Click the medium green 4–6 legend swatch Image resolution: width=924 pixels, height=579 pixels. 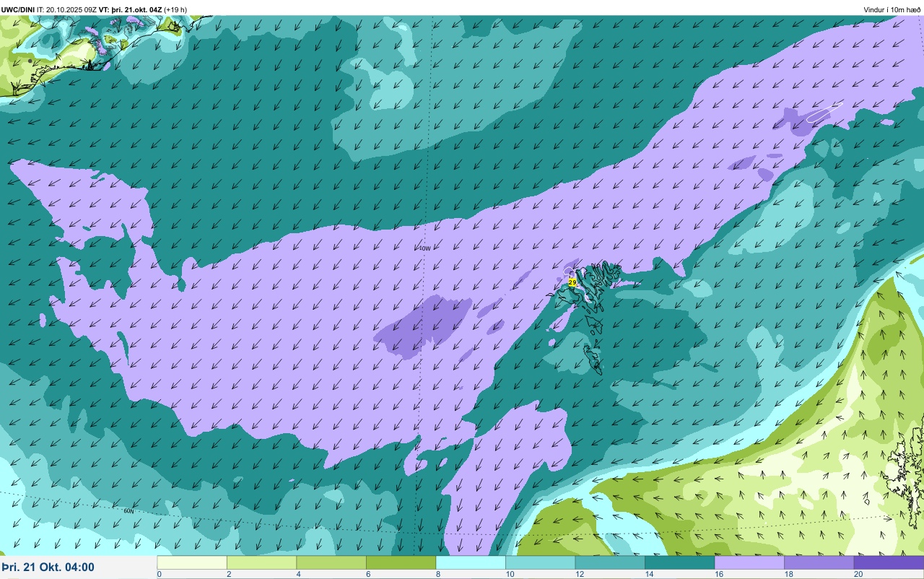331,562
